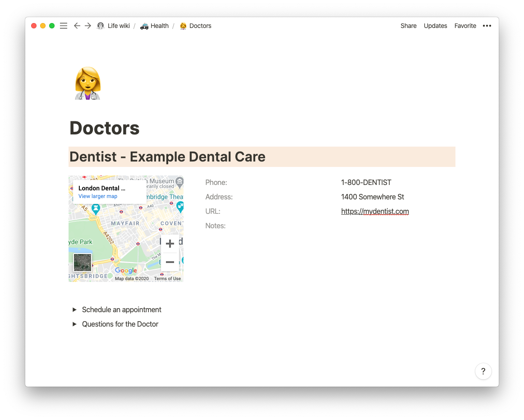Open the Share menu
Viewport: 524px width, 420px height.
point(409,26)
